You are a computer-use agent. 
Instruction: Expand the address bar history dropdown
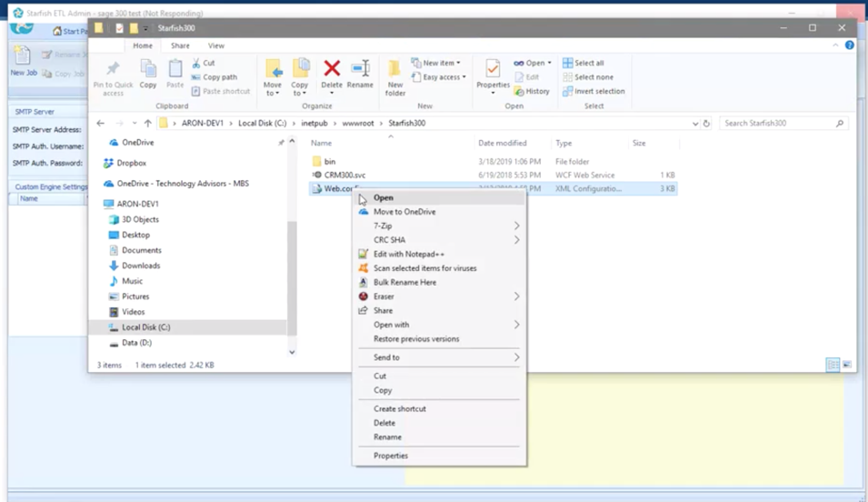[694, 123]
